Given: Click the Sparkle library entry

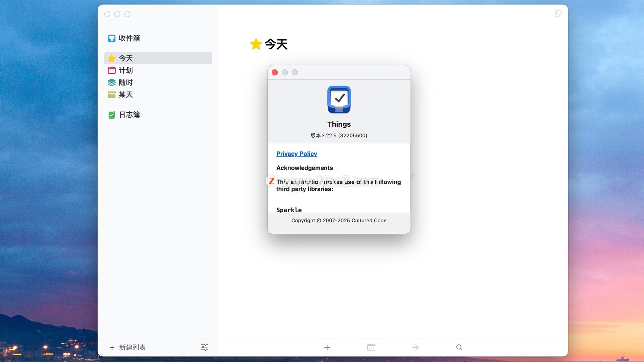Looking at the screenshot, I should point(289,210).
